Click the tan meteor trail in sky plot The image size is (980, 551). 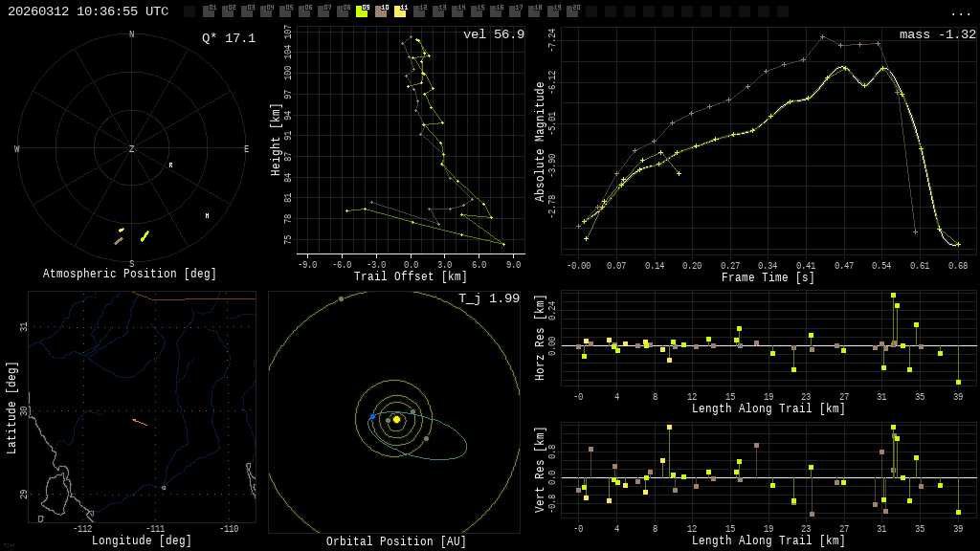(119, 241)
